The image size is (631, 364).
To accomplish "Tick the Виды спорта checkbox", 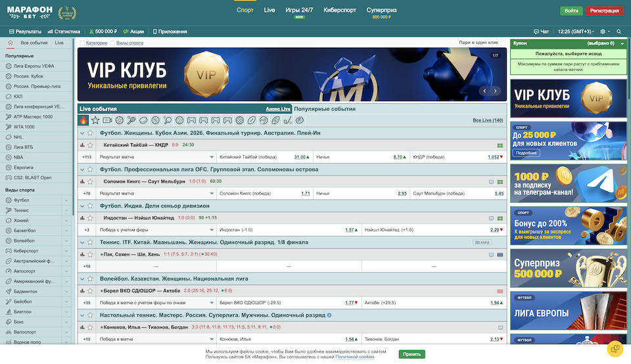I will pos(112,43).
